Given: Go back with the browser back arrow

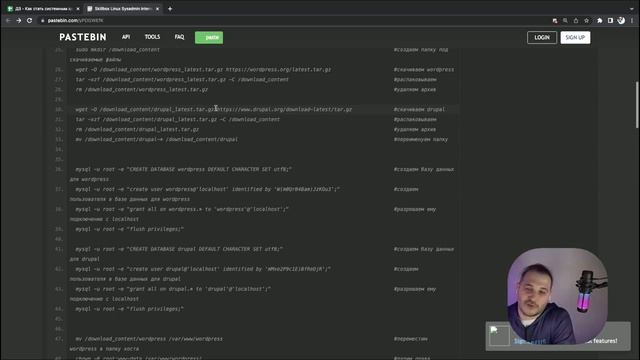Looking at the screenshot, I should [x=8, y=20].
